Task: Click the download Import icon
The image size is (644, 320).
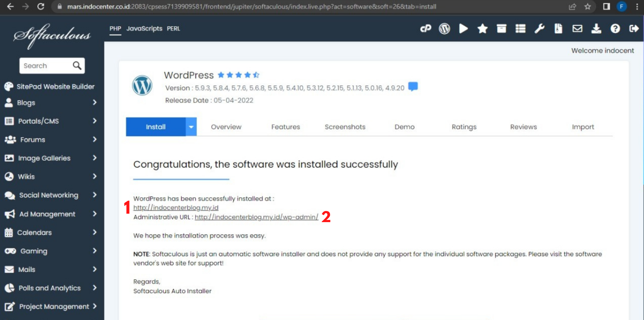Action: pyautogui.click(x=596, y=29)
